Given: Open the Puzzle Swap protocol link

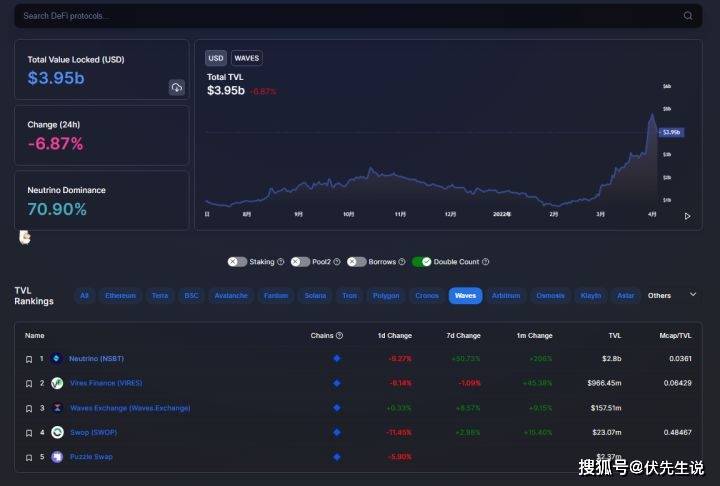Looking at the screenshot, I should [91, 457].
